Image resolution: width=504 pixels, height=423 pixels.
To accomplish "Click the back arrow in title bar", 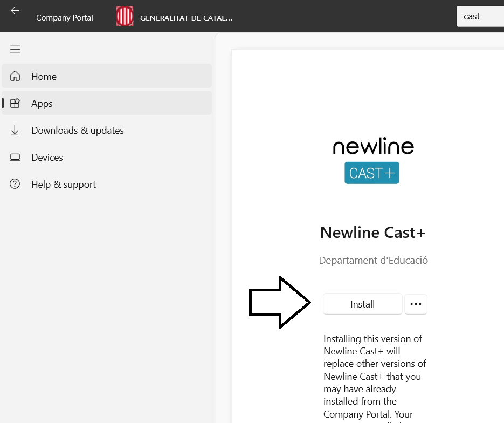I will tap(15, 11).
